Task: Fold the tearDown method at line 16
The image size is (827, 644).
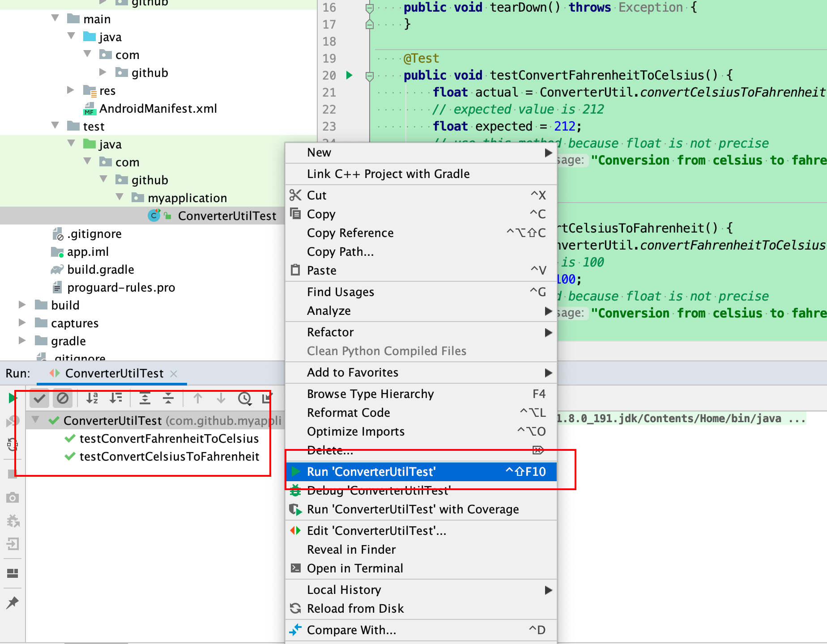Action: pos(370,8)
